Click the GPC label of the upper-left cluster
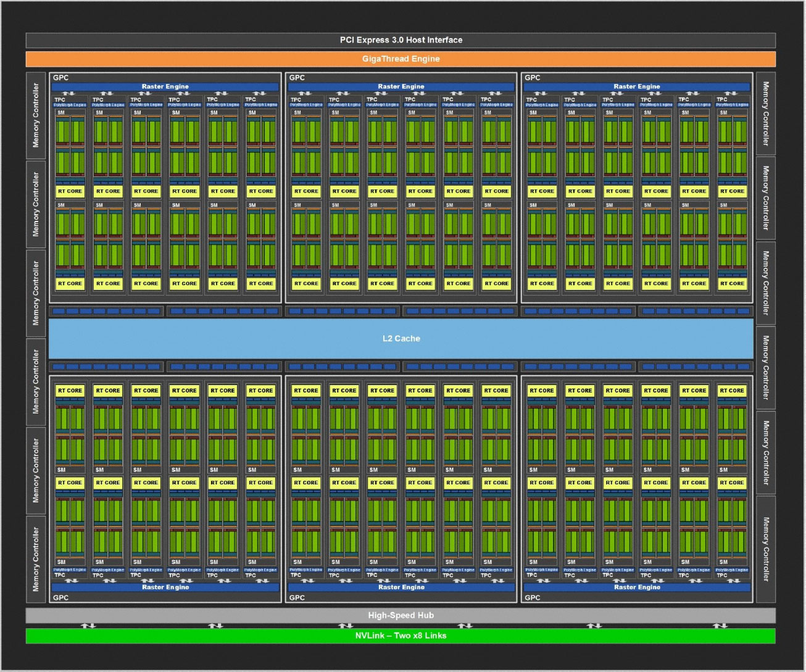Viewport: 806px width, 672px height. [x=61, y=78]
